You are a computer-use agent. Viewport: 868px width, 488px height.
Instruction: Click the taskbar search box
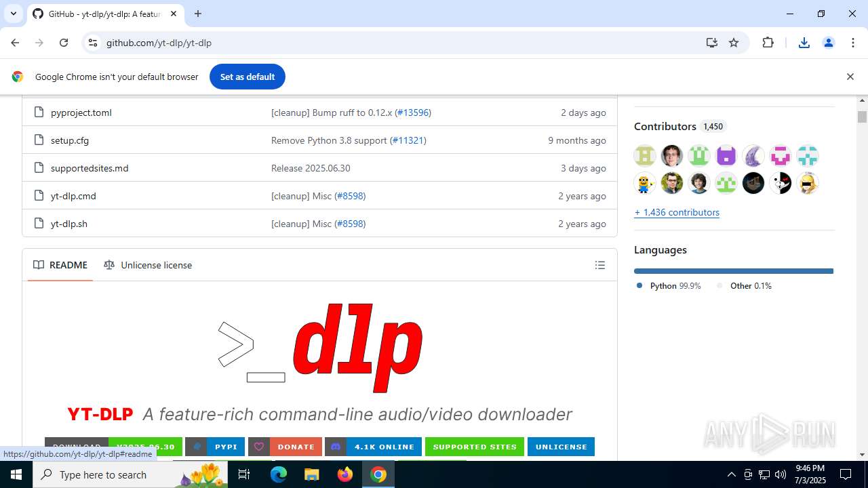(x=130, y=474)
